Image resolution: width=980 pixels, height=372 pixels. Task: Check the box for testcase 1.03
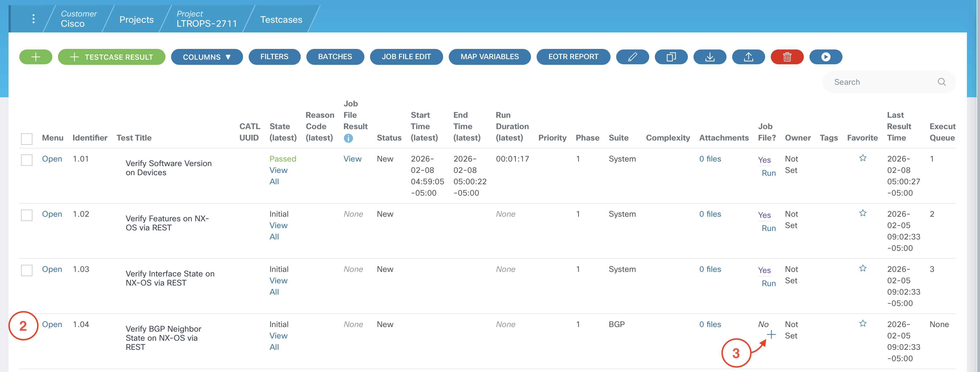(27, 270)
